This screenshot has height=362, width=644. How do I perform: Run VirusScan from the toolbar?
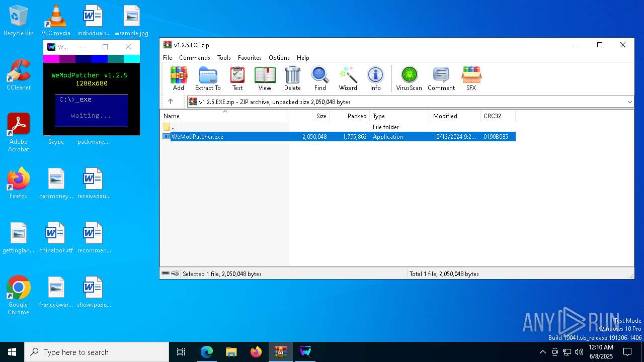click(x=409, y=78)
